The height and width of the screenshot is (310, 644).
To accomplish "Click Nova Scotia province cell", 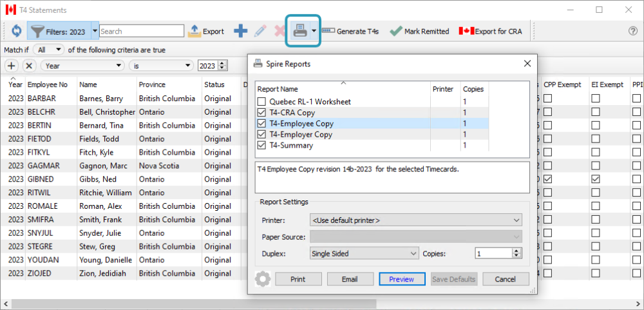I will (x=159, y=166).
